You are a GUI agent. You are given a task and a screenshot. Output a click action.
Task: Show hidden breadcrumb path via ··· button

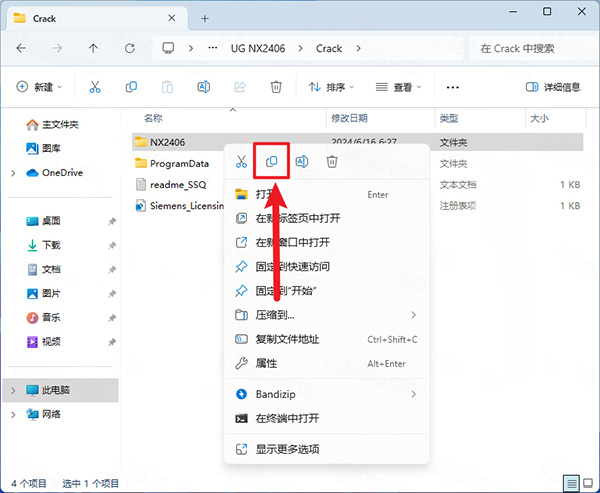click(213, 48)
